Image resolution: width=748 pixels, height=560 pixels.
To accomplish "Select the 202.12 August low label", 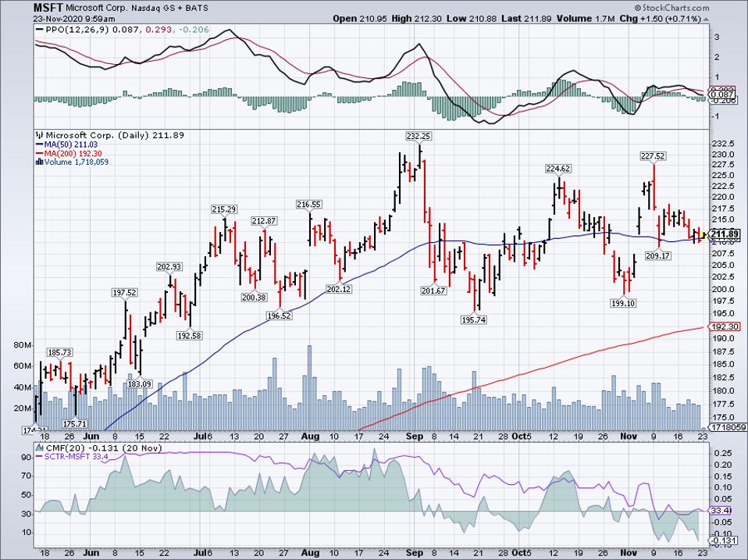I will [x=339, y=288].
